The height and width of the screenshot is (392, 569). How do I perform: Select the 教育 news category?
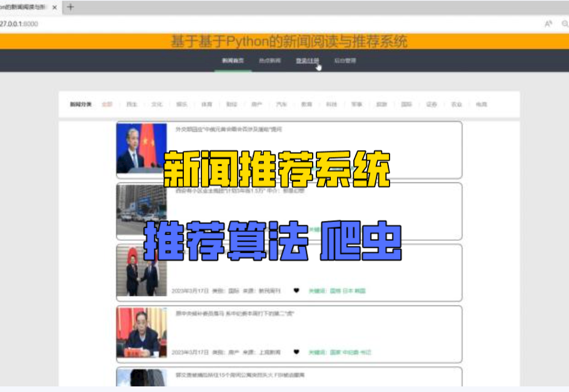tap(306, 104)
